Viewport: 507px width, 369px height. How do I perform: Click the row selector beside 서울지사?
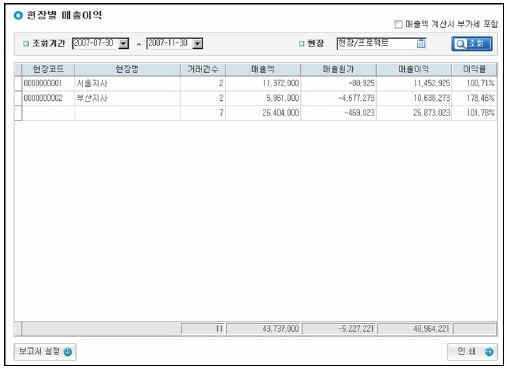click(x=18, y=83)
